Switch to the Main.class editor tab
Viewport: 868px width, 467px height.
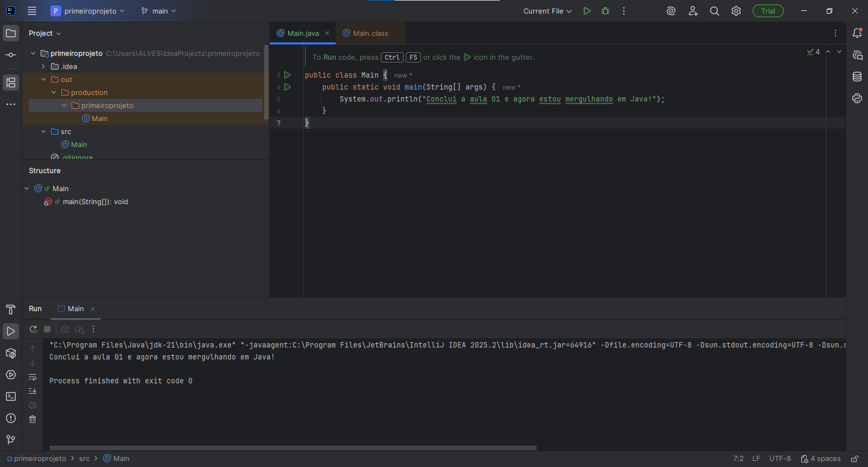370,33
